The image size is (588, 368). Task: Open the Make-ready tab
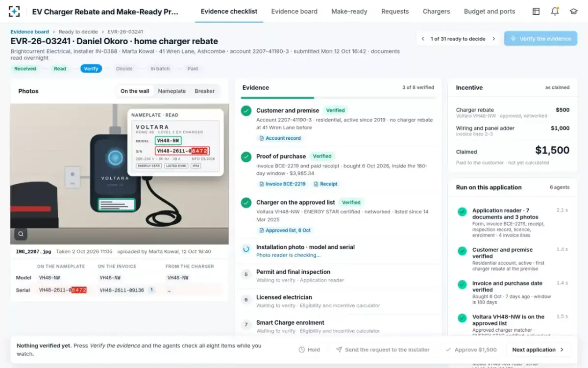[x=349, y=11]
